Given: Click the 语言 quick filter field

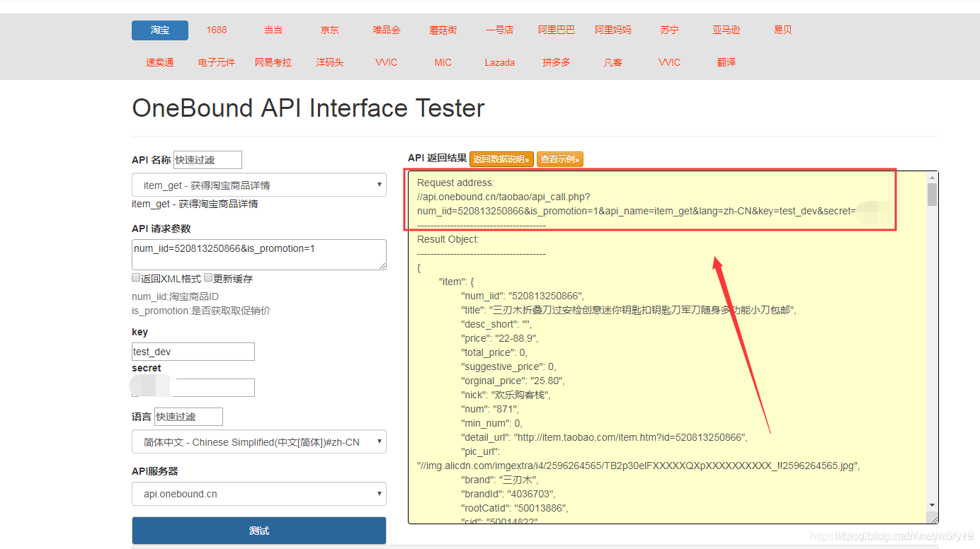Looking at the screenshot, I should 188,417.
